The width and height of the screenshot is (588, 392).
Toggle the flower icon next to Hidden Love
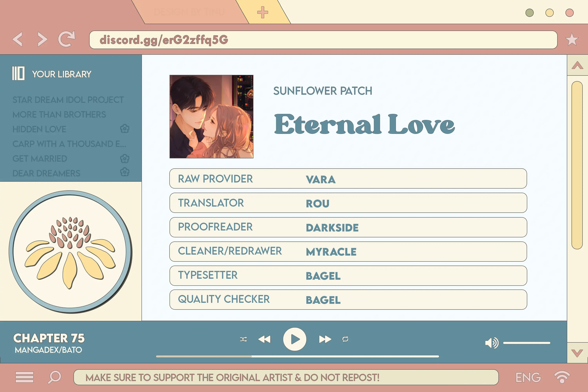pos(125,129)
